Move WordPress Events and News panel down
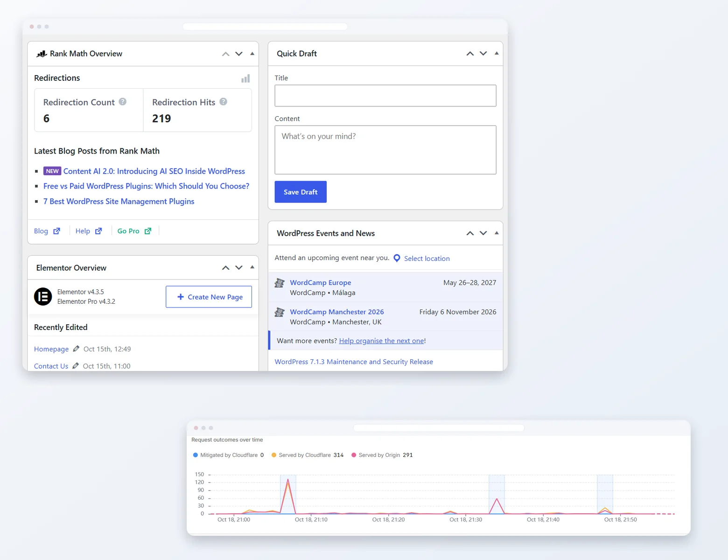728x560 pixels. [x=483, y=233]
